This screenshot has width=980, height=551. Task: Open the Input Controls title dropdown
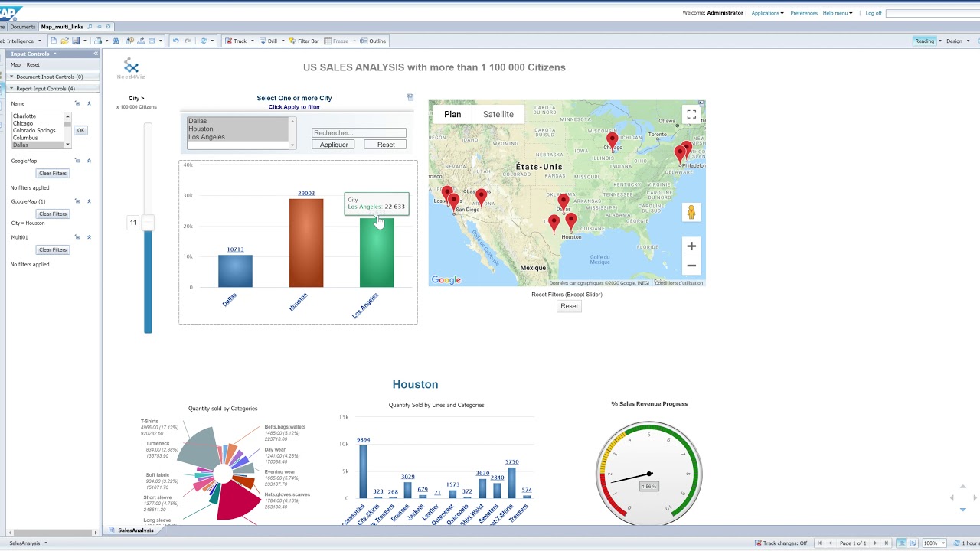point(55,54)
